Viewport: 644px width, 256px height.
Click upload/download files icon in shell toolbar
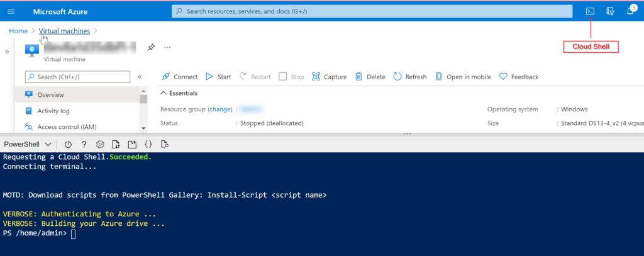click(x=116, y=144)
